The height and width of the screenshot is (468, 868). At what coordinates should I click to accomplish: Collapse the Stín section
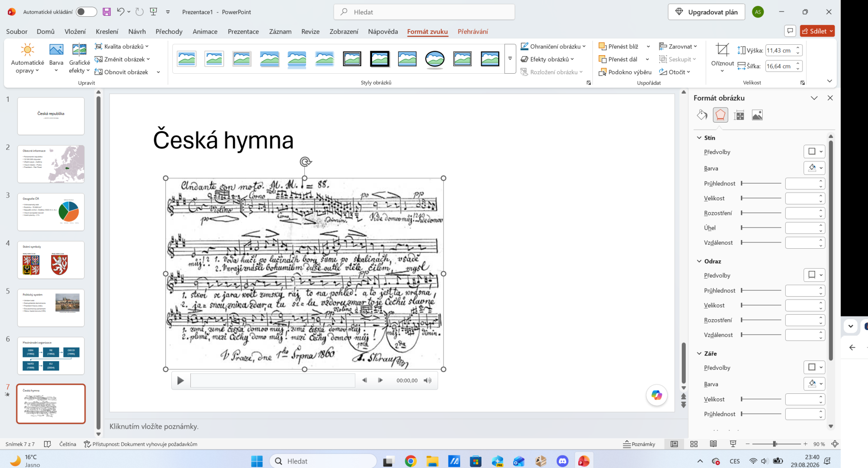pyautogui.click(x=699, y=138)
